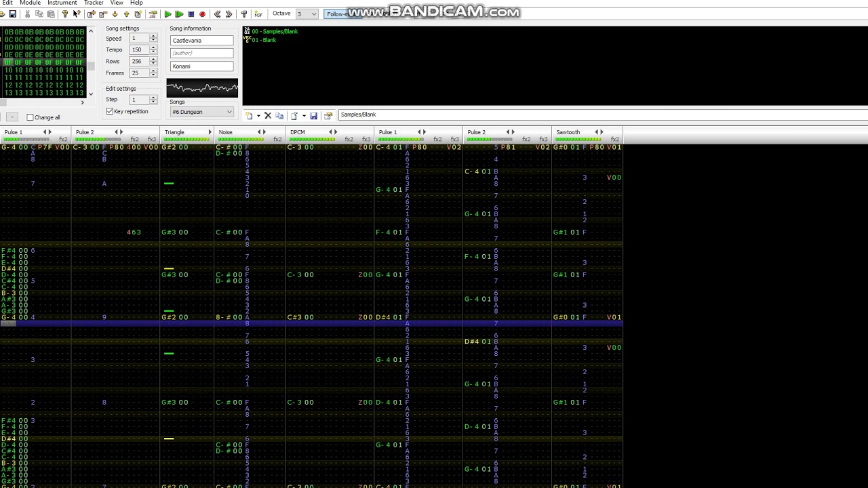Open the Help menu
This screenshot has height=488, width=868.
point(136,3)
